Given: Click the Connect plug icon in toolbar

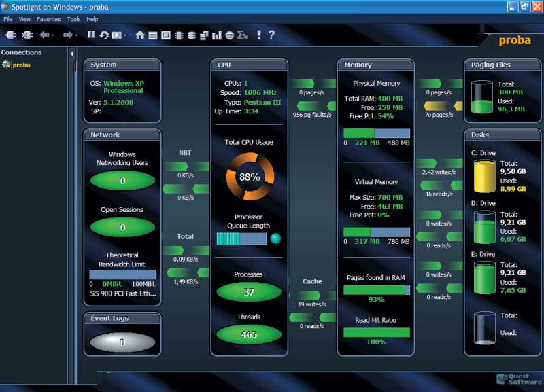Looking at the screenshot, I should [10, 35].
